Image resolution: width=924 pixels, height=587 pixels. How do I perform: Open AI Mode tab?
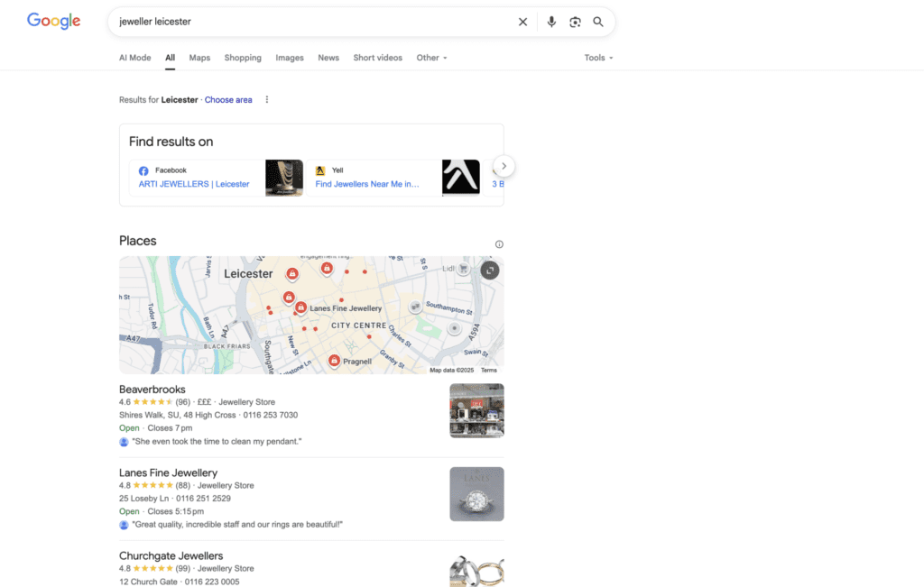(x=135, y=58)
